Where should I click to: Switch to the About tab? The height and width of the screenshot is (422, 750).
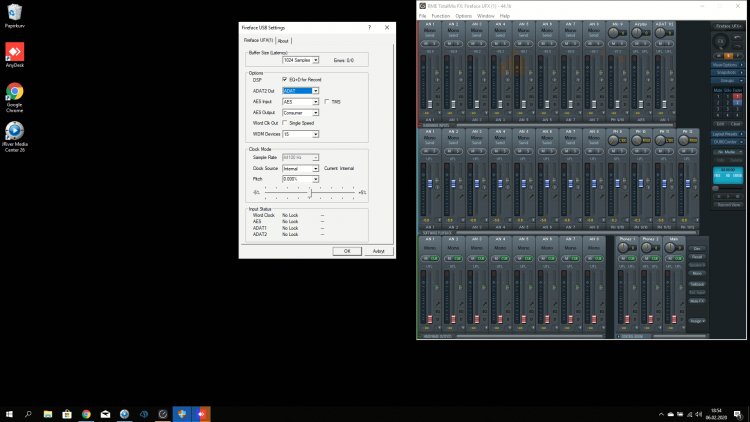pos(283,41)
